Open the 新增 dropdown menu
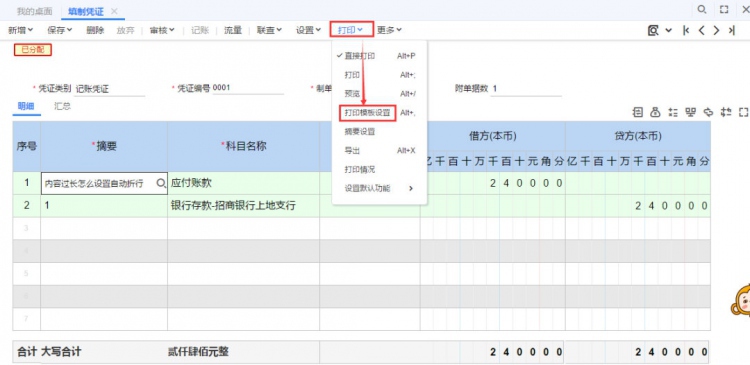 pos(21,30)
